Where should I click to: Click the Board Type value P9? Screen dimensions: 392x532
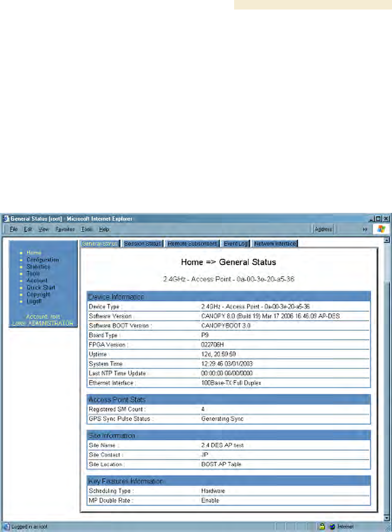pos(205,335)
